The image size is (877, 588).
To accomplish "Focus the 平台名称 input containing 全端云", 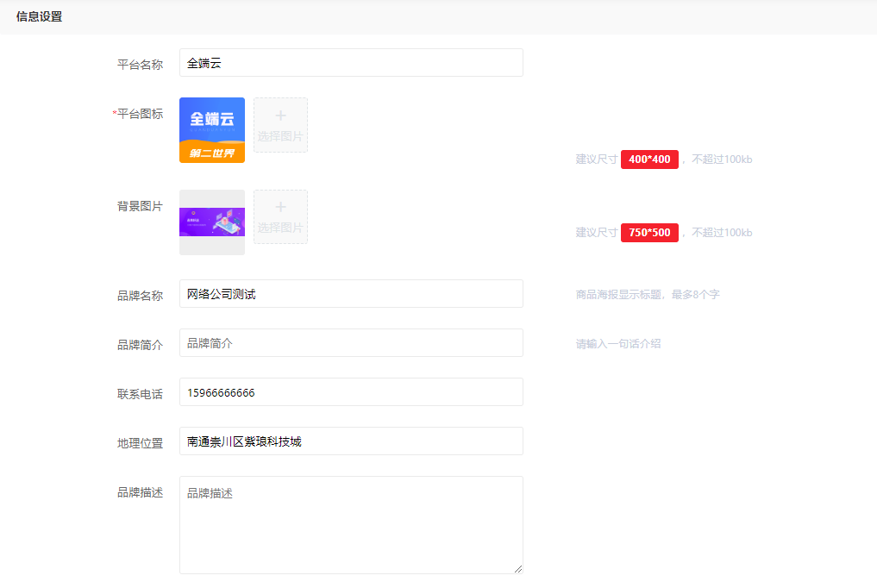I will pyautogui.click(x=351, y=63).
